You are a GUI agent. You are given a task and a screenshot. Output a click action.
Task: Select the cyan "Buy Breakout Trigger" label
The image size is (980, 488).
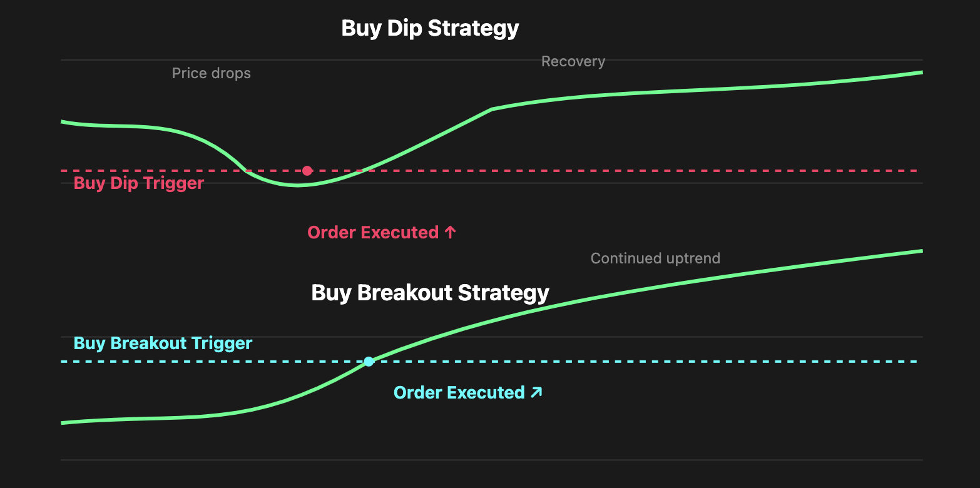[x=163, y=343]
